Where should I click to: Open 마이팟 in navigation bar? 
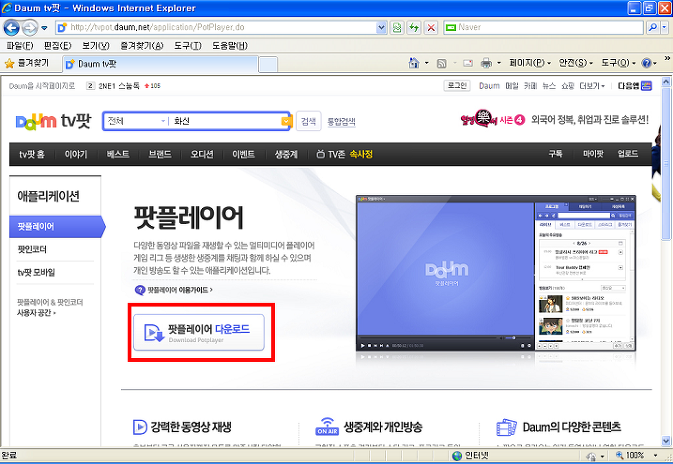coord(593,154)
